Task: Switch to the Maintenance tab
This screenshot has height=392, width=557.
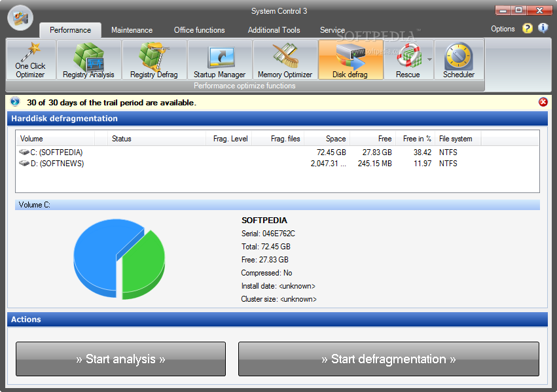Action: pyautogui.click(x=132, y=30)
